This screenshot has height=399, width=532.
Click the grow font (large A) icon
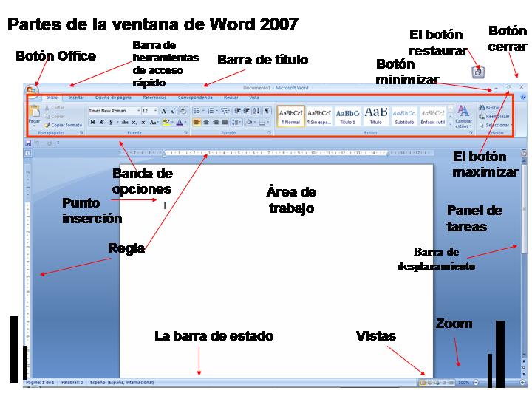164,111
